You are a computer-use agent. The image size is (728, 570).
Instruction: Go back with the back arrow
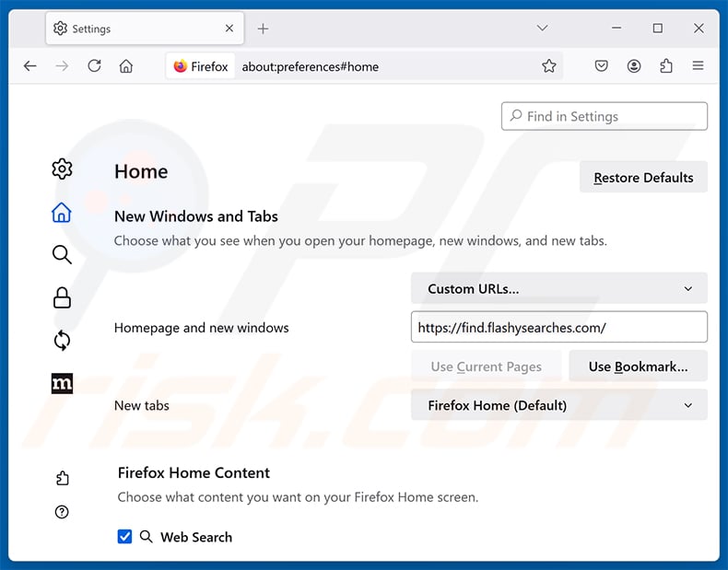30,66
